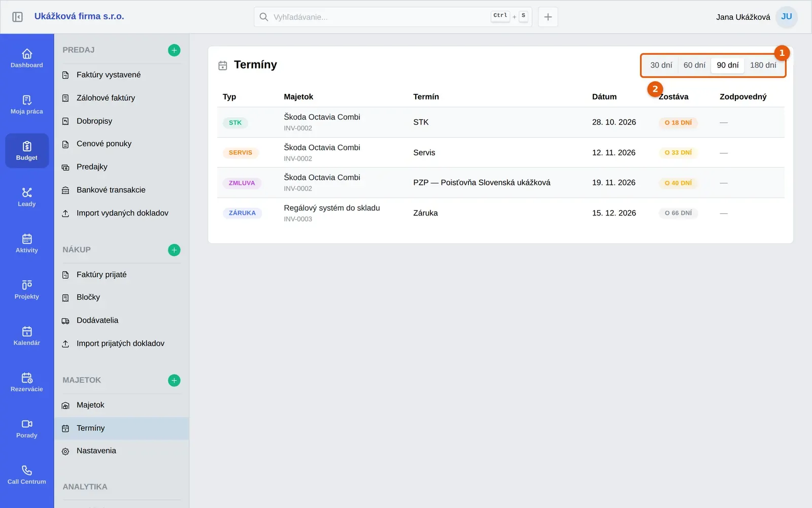Click the Jana Ukážková user name
This screenshot has width=812, height=508.
(743, 17)
